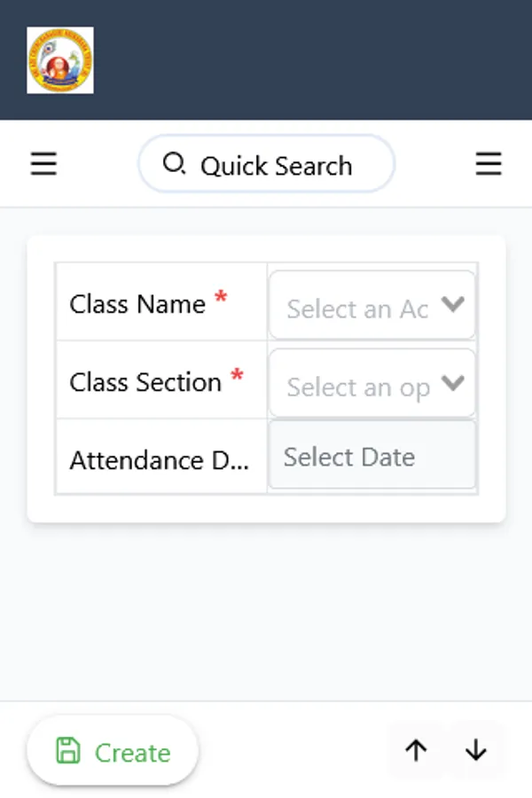Click the Class Section field label
Viewport: 532px width, 798px height.
click(x=145, y=382)
